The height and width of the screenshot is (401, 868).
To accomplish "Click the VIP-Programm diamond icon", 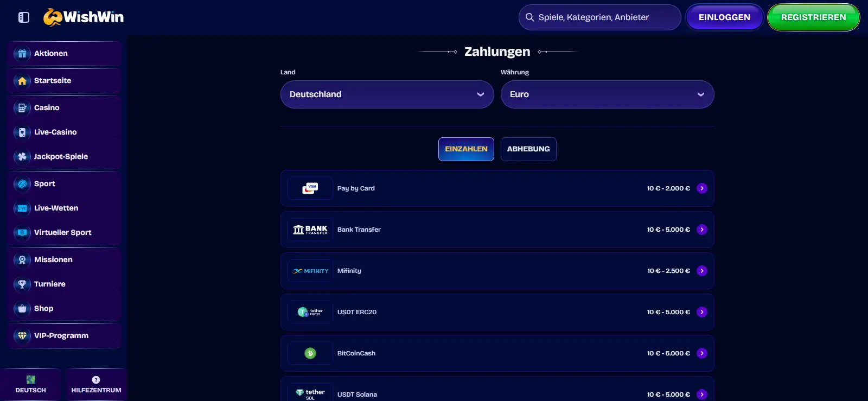I will pyautogui.click(x=22, y=335).
